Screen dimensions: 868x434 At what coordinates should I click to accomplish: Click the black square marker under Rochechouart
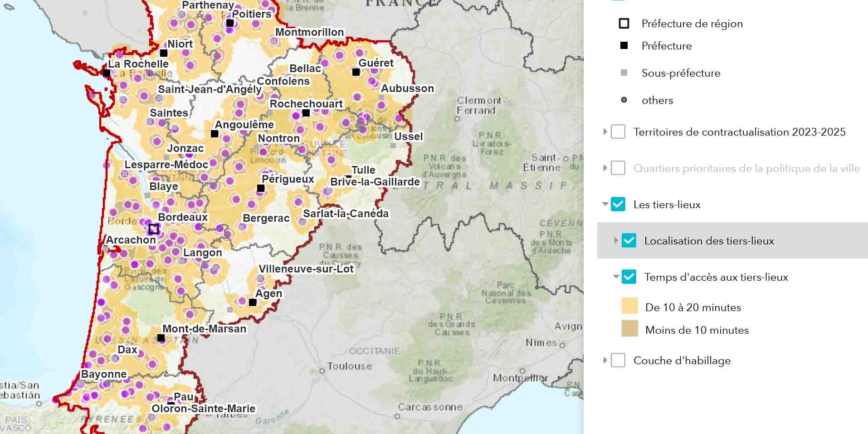(306, 113)
